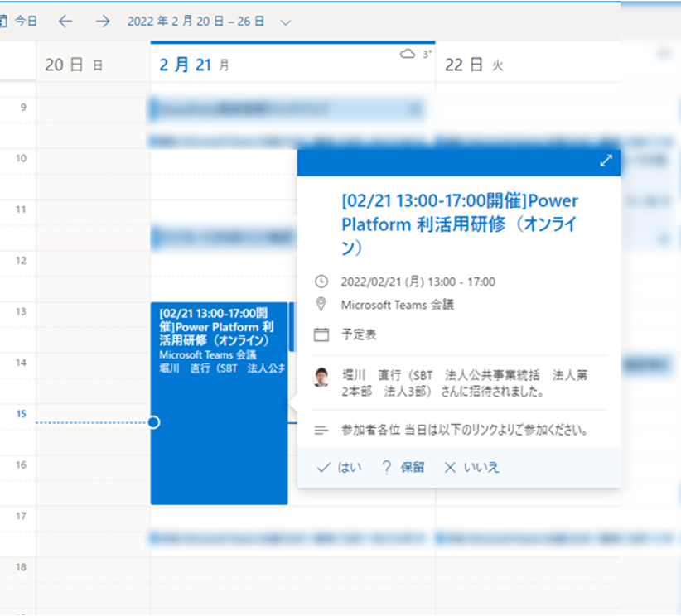Image resolution: width=681 pixels, height=616 pixels.
Task: Click the 2022年2月20日–26日 date range label
Action: click(x=196, y=22)
